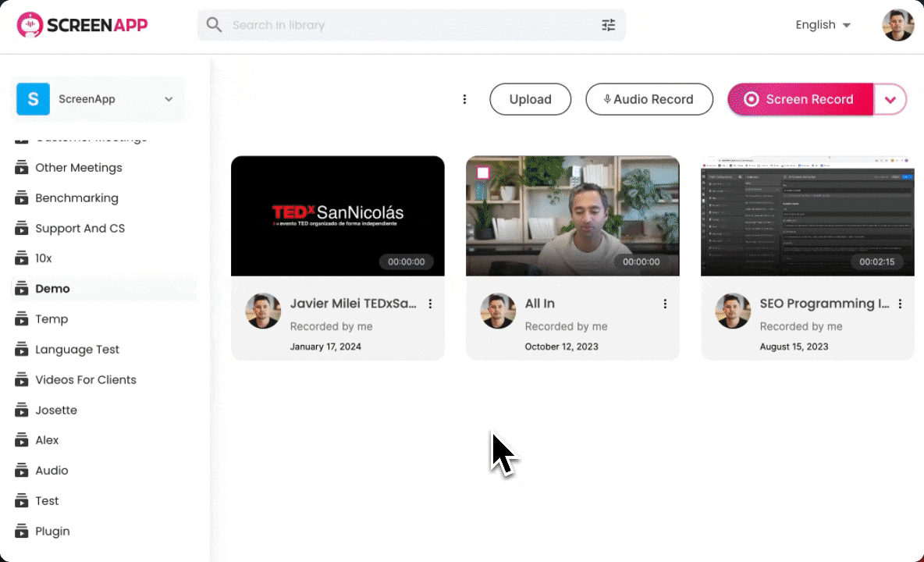
Task: Open the Javier Milei TEDx video thumbnail
Action: pyautogui.click(x=337, y=215)
